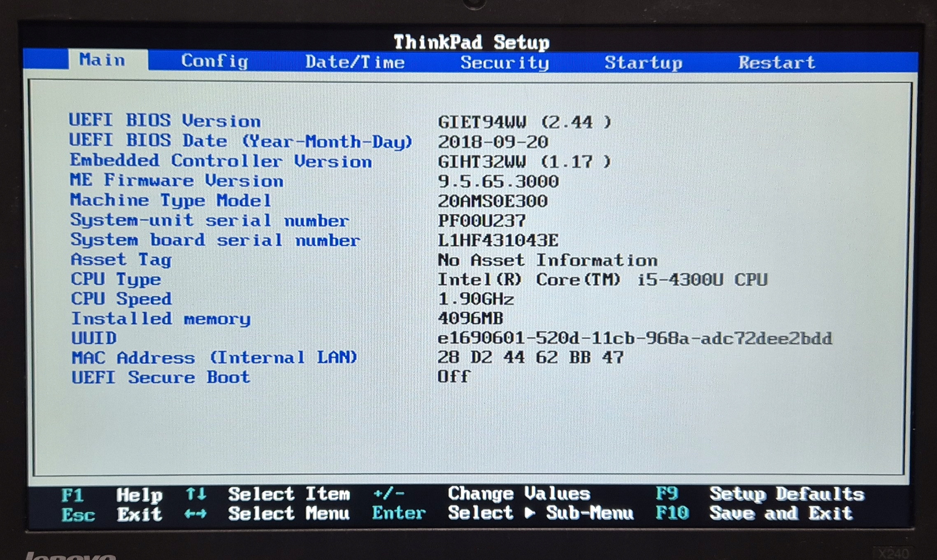Click System-unit serial number label
937x560 pixels.
click(210, 221)
